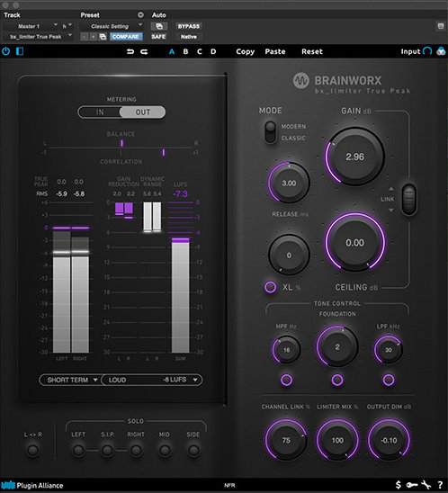
Task: Click the next preset plus button
Action: (x=93, y=37)
